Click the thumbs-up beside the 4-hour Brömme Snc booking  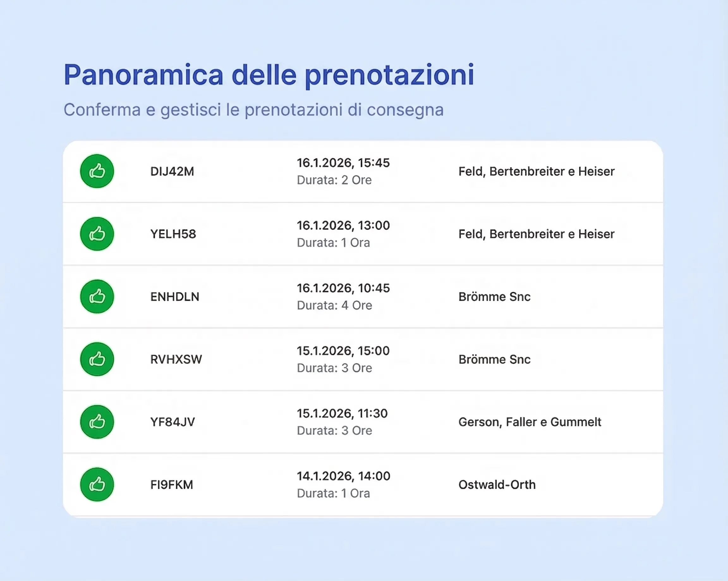[97, 296]
